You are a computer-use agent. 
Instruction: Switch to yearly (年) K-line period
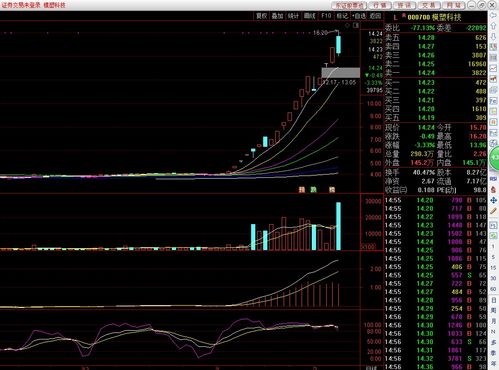pyautogui.click(x=493, y=364)
